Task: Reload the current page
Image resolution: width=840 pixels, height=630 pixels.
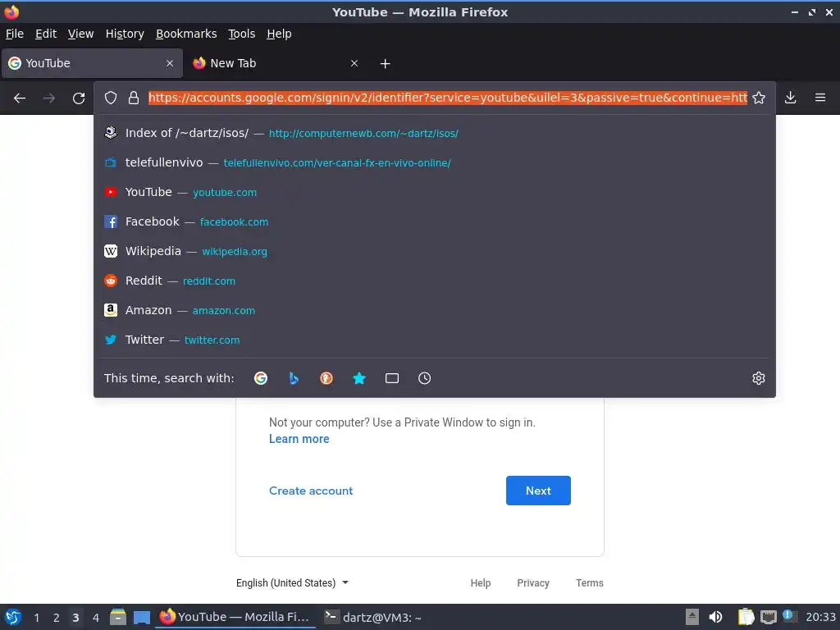Action: click(79, 98)
